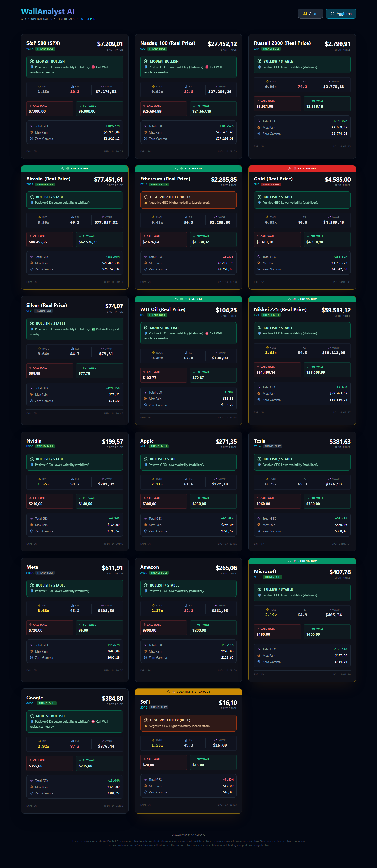This screenshot has width=377, height=868.
Task: Click the warning triangle in SoFi Volatility Breakout banner
Action: (168, 692)
